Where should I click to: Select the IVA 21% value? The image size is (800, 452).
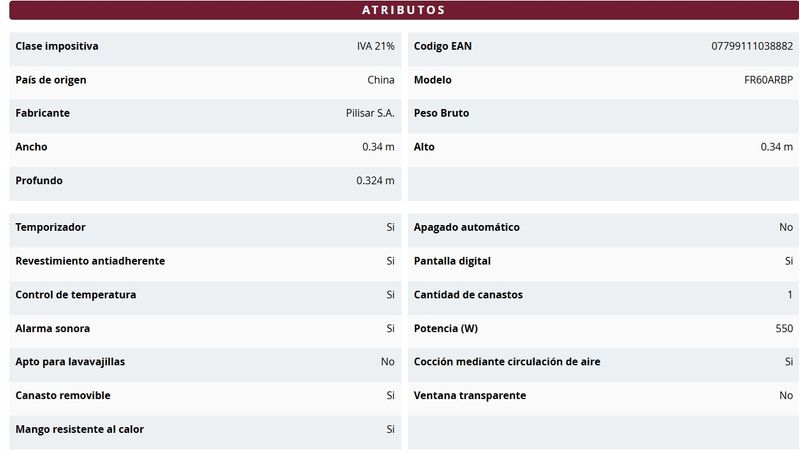click(376, 47)
